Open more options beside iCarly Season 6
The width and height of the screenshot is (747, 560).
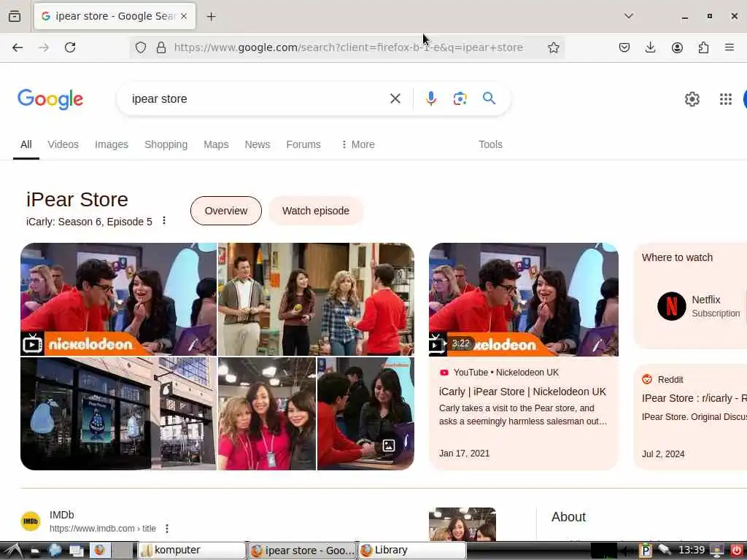pos(164,221)
